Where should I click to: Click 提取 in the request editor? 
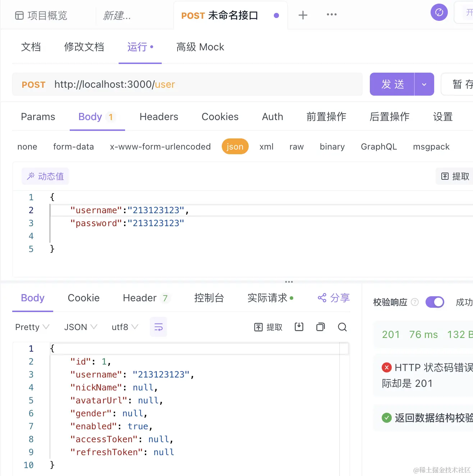(x=455, y=176)
